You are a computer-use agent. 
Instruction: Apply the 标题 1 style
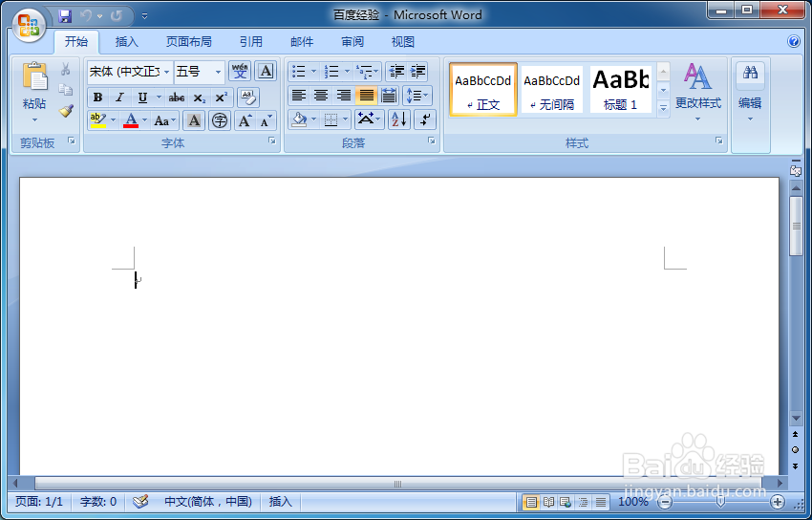point(620,90)
